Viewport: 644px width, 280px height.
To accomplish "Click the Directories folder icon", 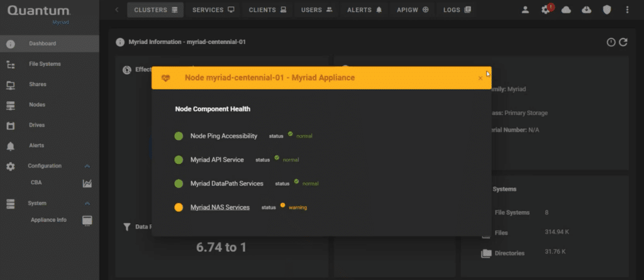I will click(486, 254).
